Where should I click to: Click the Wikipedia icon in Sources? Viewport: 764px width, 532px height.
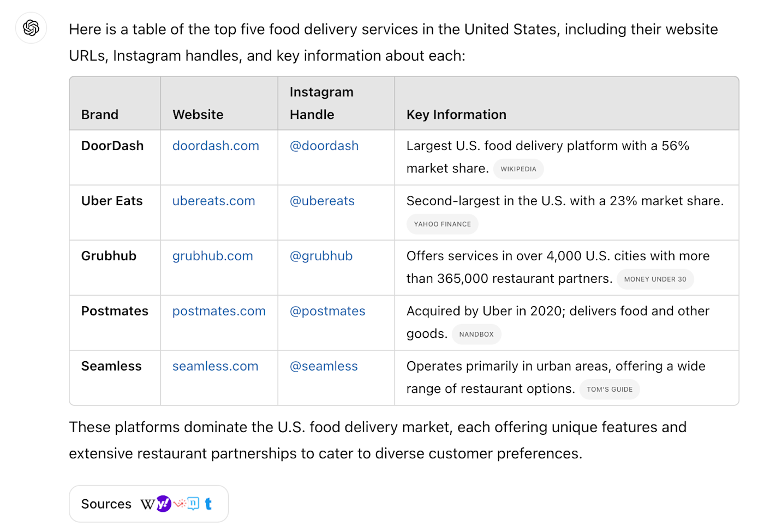[147, 504]
